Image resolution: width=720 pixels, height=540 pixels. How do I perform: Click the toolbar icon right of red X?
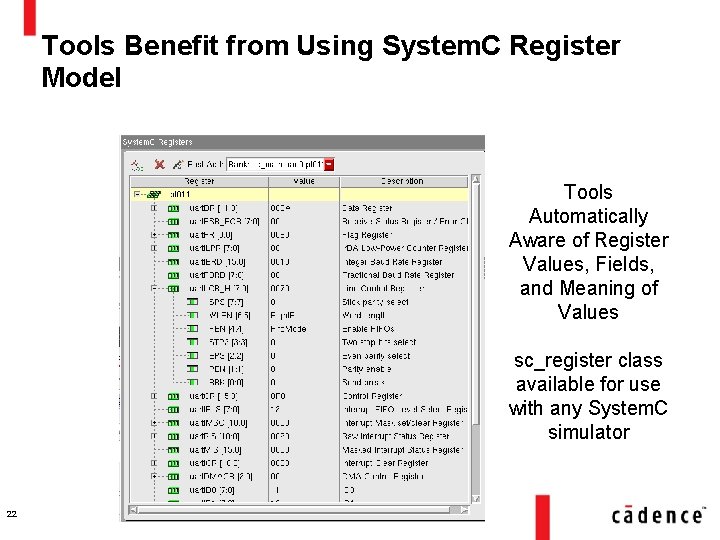(x=177, y=164)
